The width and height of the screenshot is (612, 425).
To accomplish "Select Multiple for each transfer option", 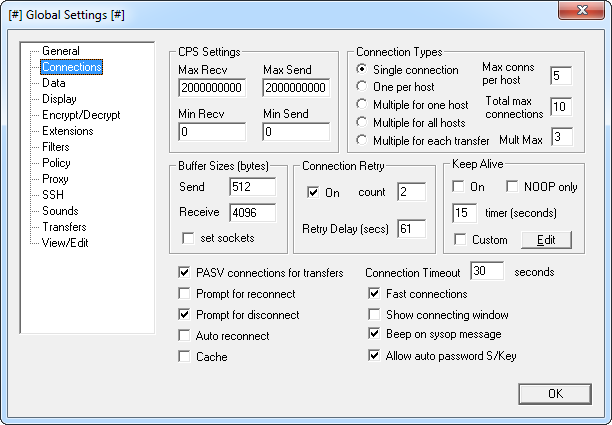I will 362,140.
